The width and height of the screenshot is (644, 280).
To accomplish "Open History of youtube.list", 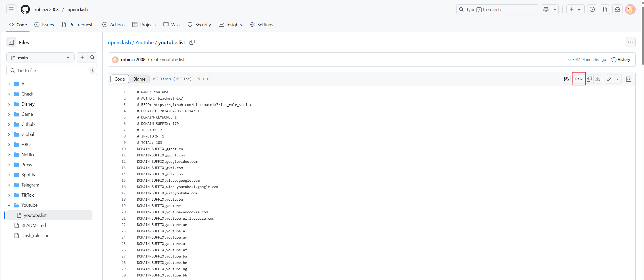I will click(x=621, y=60).
